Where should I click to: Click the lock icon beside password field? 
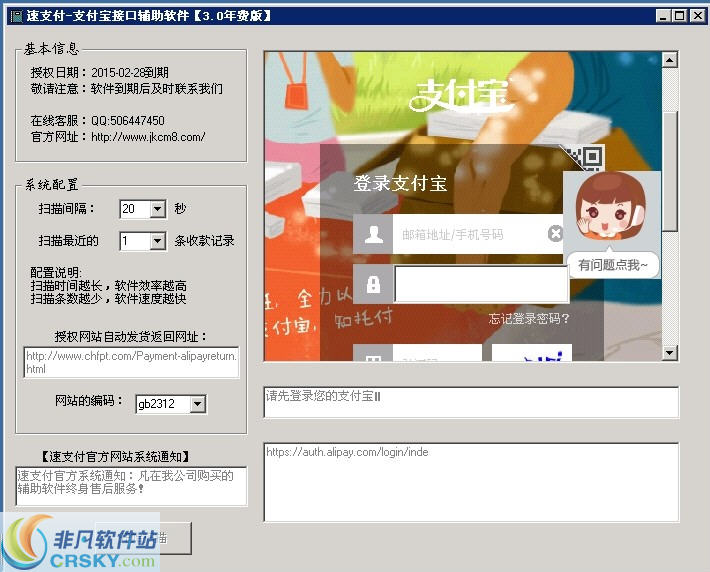tap(373, 284)
